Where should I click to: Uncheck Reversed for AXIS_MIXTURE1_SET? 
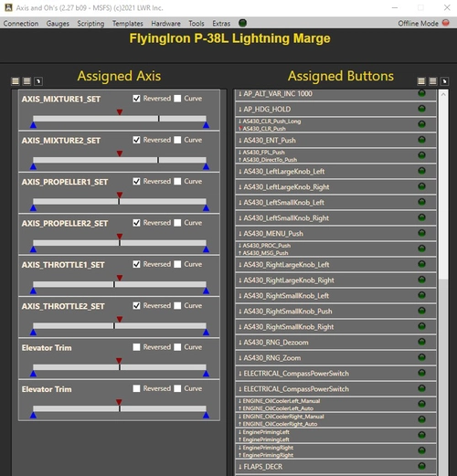pyautogui.click(x=136, y=99)
